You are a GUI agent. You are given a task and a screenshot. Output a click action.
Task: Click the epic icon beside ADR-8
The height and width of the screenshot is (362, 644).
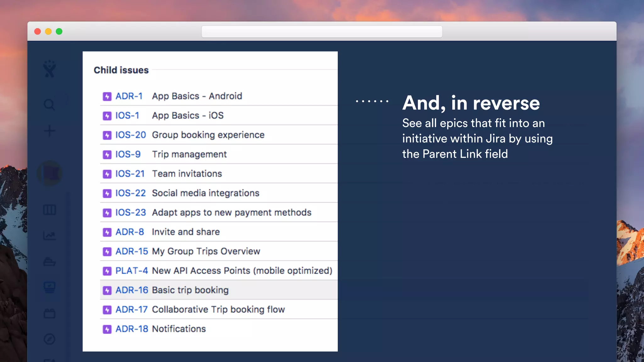point(107,232)
